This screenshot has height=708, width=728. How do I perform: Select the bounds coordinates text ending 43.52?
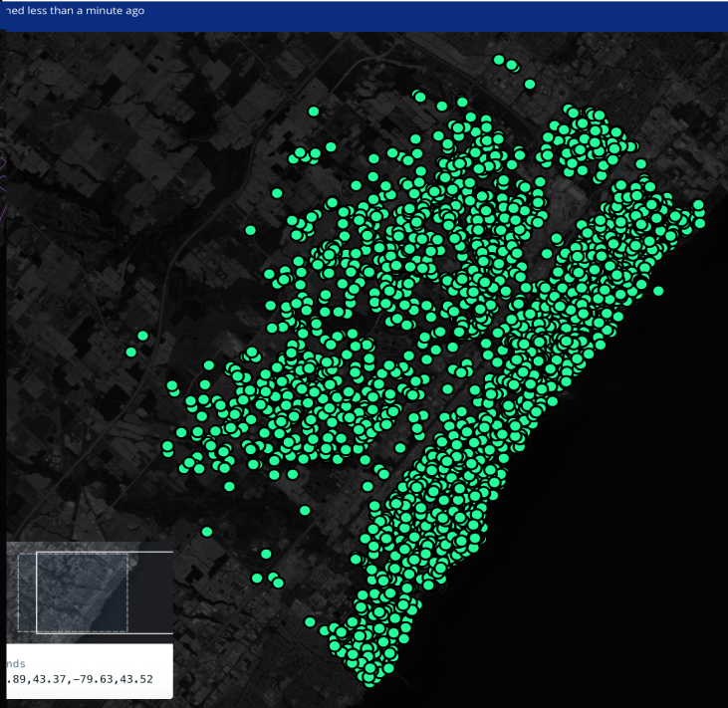80,679
